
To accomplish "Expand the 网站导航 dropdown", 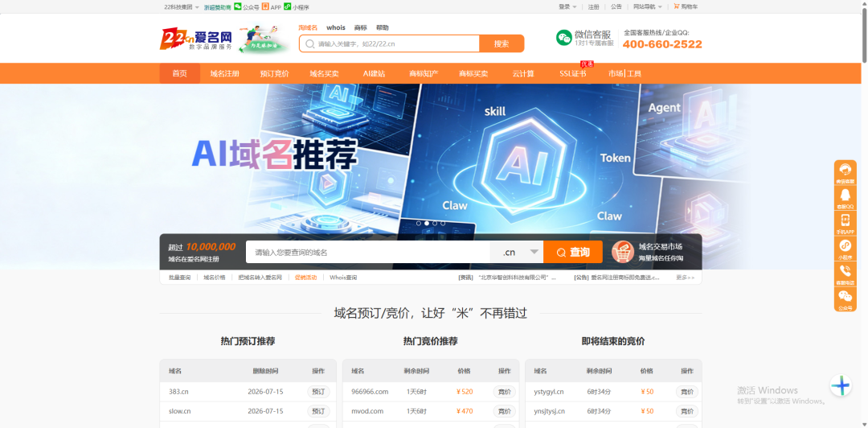I will (648, 7).
